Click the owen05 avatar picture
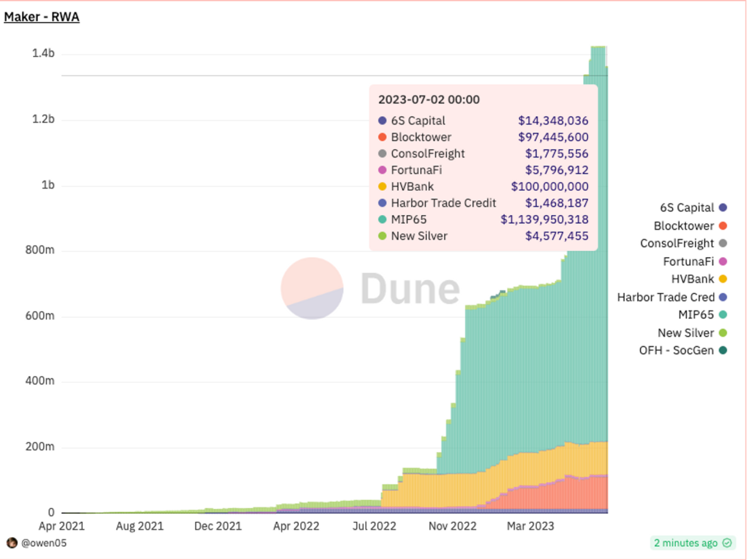 coord(12,543)
